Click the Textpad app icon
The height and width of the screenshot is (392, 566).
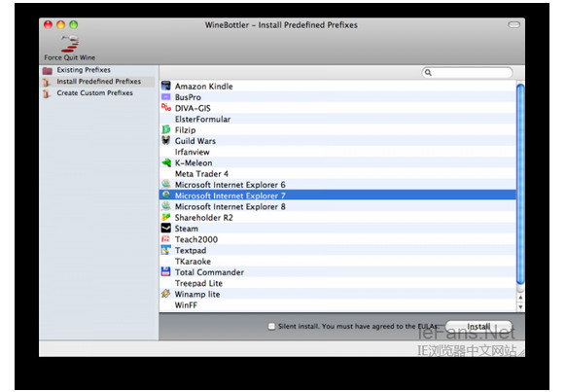click(x=165, y=249)
